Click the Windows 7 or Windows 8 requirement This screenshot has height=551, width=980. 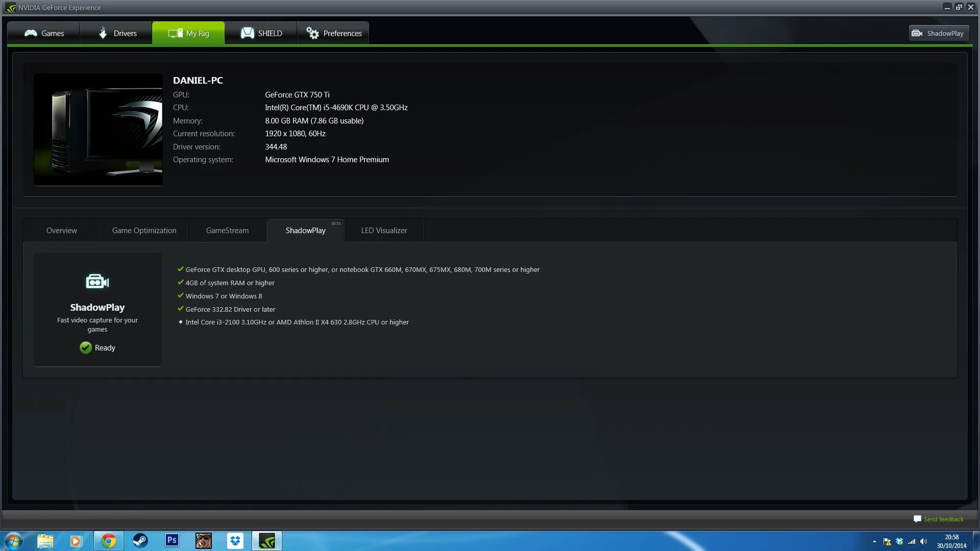pos(224,296)
